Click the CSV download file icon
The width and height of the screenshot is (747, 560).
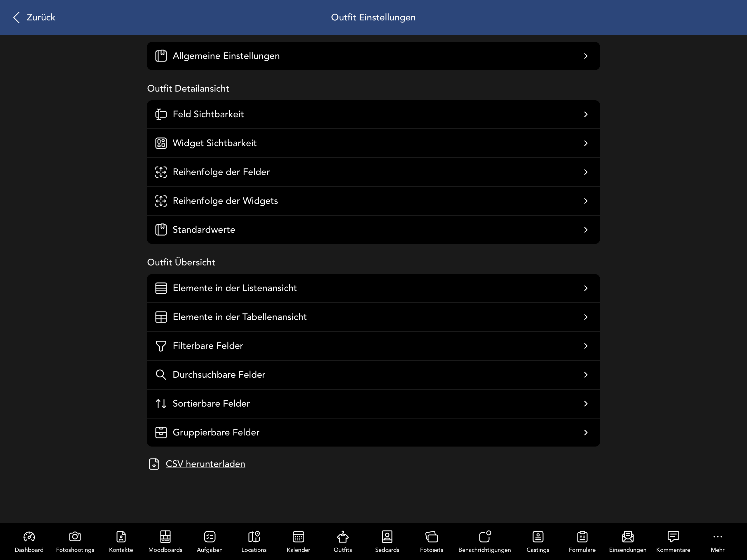point(154,464)
